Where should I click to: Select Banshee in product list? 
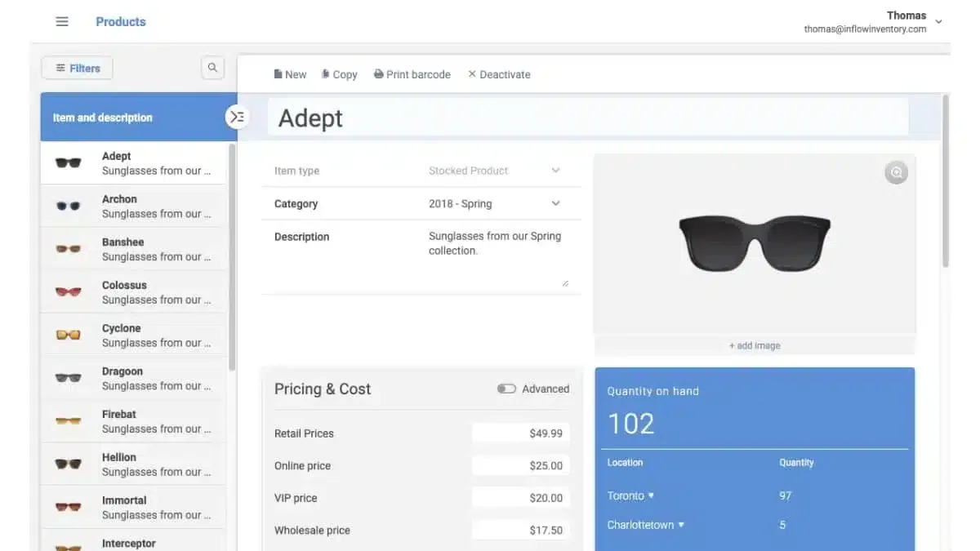point(133,249)
